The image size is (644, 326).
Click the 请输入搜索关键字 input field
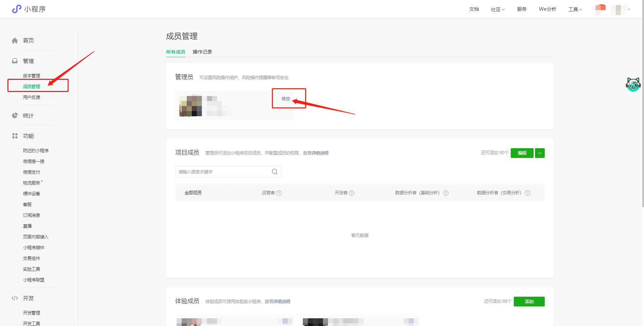pos(219,172)
